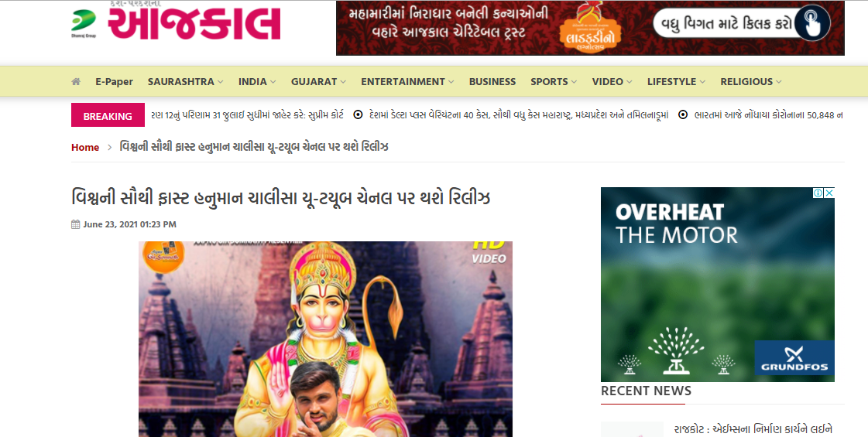
Task: Open the Aajkaal logo homepage link
Action: coord(194,22)
